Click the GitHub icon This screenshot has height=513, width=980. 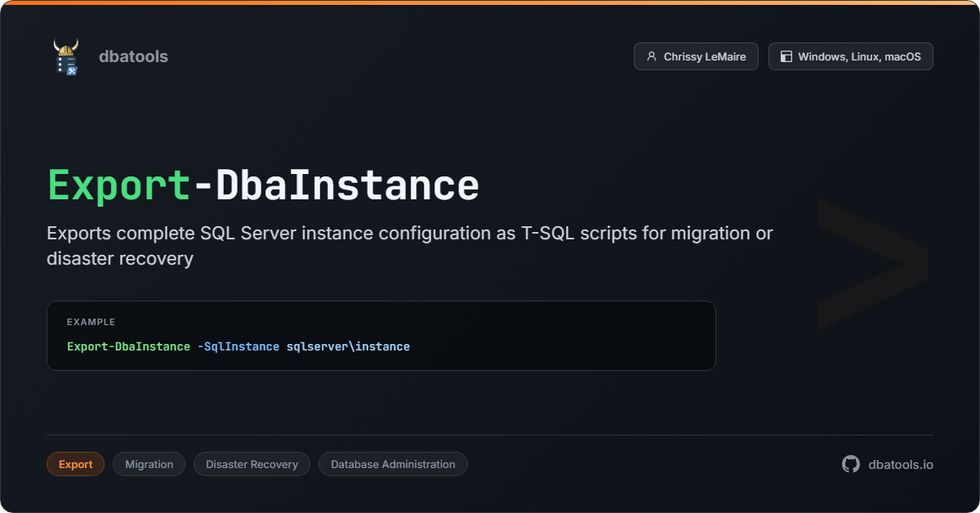[x=851, y=464]
